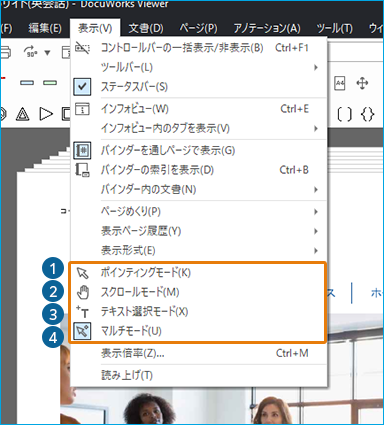Click the binder continuous page icon
384x425 pixels.
point(82,150)
